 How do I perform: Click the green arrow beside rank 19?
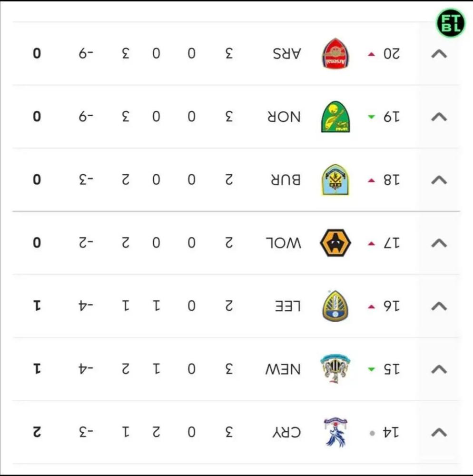click(371, 117)
